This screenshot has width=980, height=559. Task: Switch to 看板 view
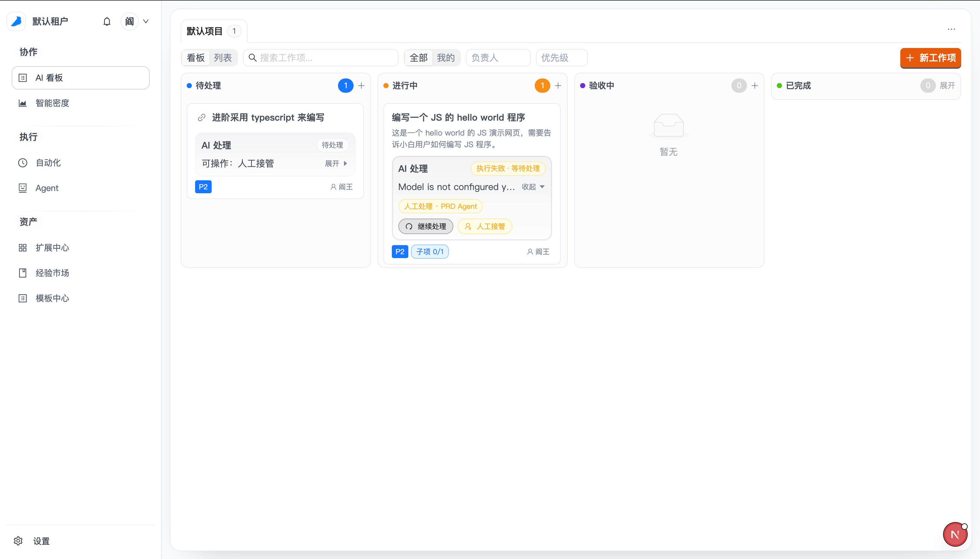196,58
